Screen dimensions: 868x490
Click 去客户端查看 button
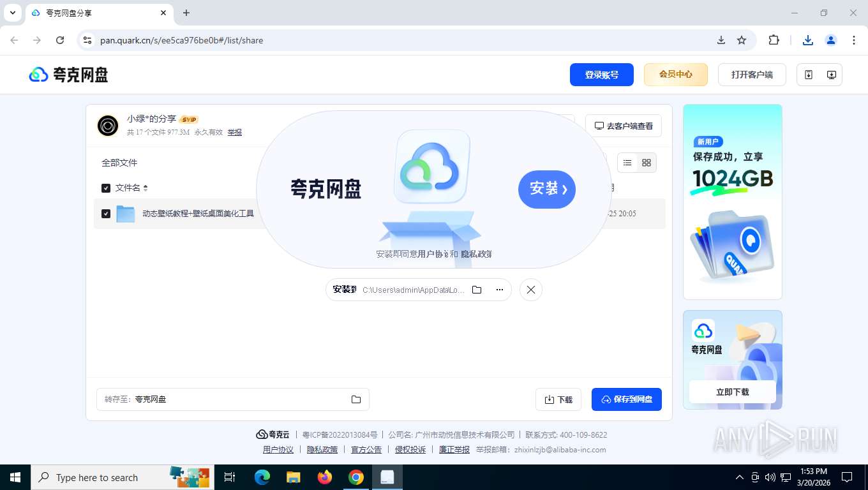tap(624, 126)
